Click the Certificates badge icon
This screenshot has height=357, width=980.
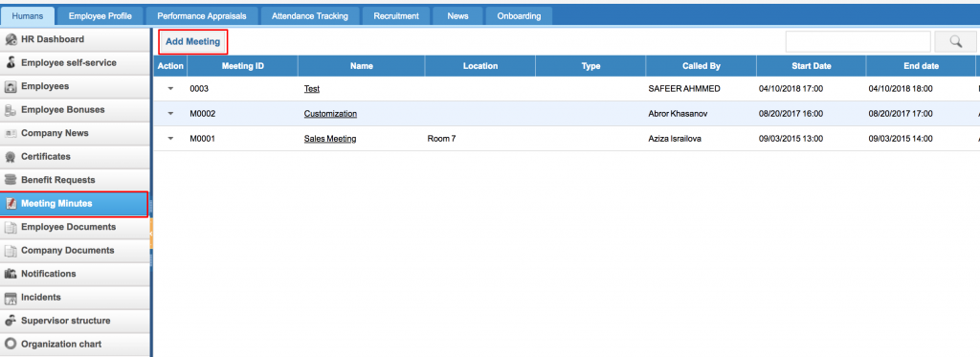pyautogui.click(x=10, y=157)
